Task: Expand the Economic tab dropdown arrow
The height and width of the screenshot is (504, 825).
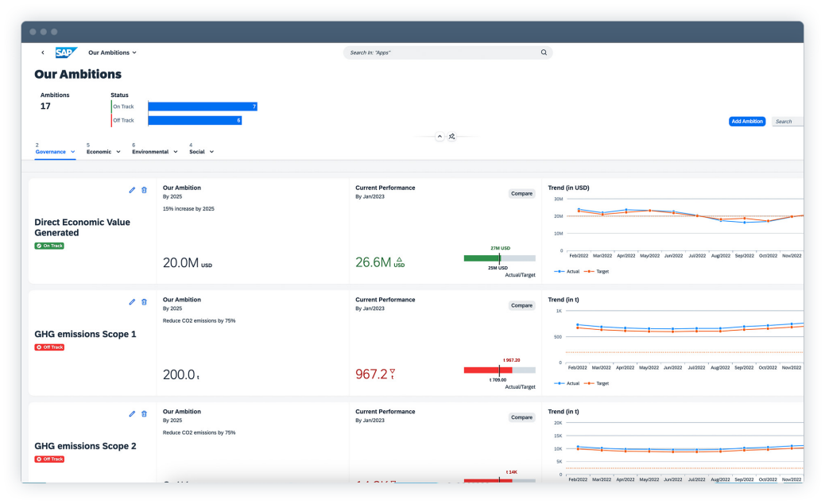Action: pos(118,152)
